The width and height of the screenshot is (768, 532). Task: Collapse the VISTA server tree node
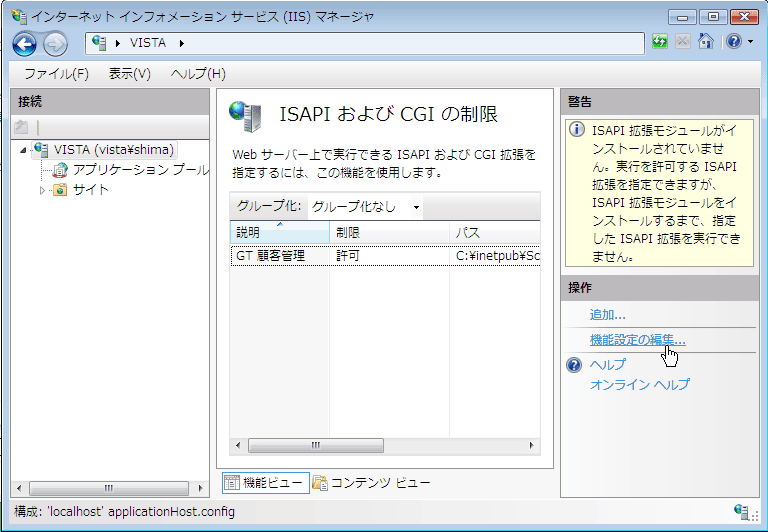click(x=22, y=150)
